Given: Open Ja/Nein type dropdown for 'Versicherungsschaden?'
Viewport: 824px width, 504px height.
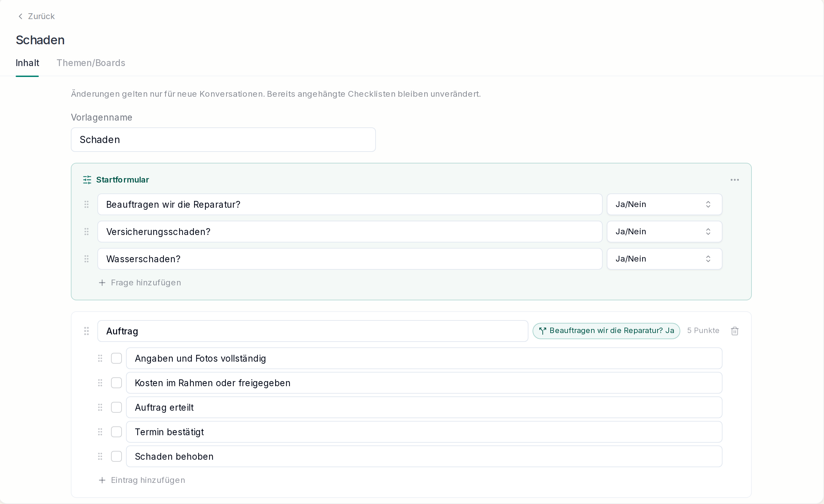Looking at the screenshot, I should point(664,232).
